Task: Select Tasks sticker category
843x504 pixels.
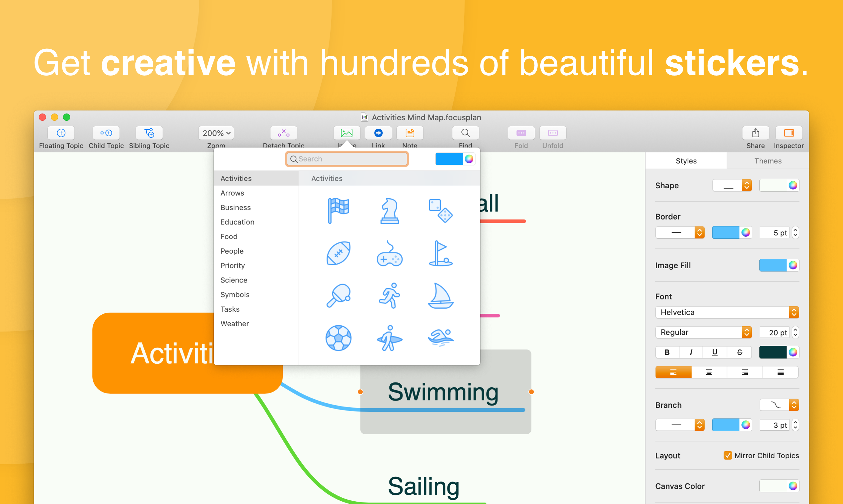Action: [256, 309]
